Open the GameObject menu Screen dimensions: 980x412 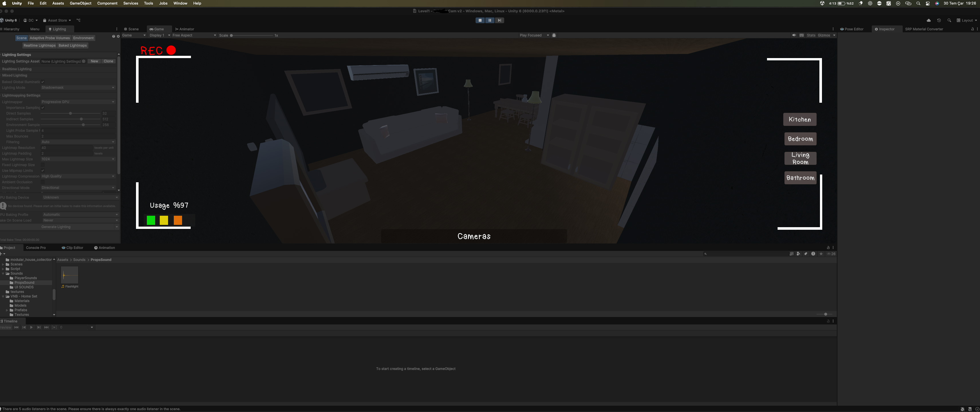pos(80,3)
